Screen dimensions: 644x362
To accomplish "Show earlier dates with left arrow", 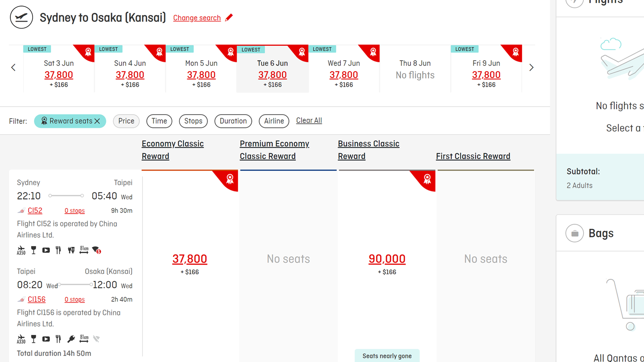I will coord(13,68).
